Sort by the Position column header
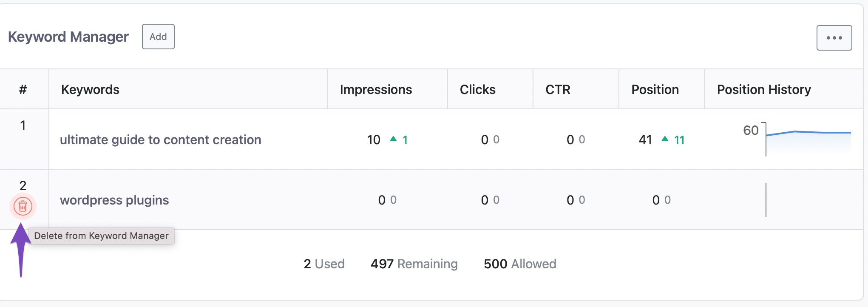 (655, 90)
